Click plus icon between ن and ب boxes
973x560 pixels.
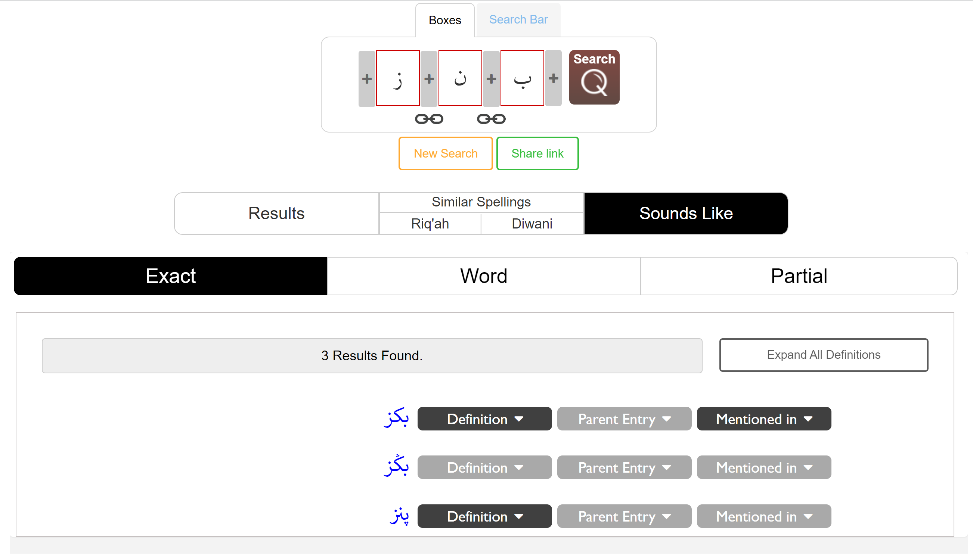tap(491, 79)
